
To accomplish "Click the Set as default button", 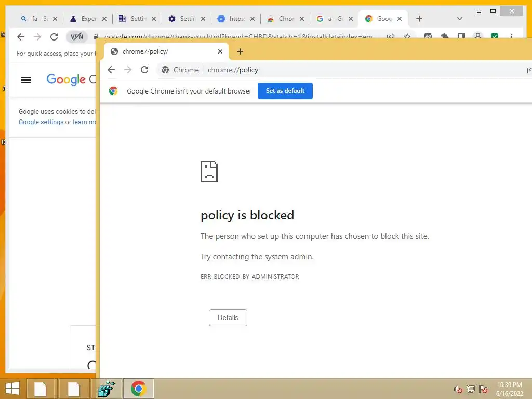I will [285, 91].
